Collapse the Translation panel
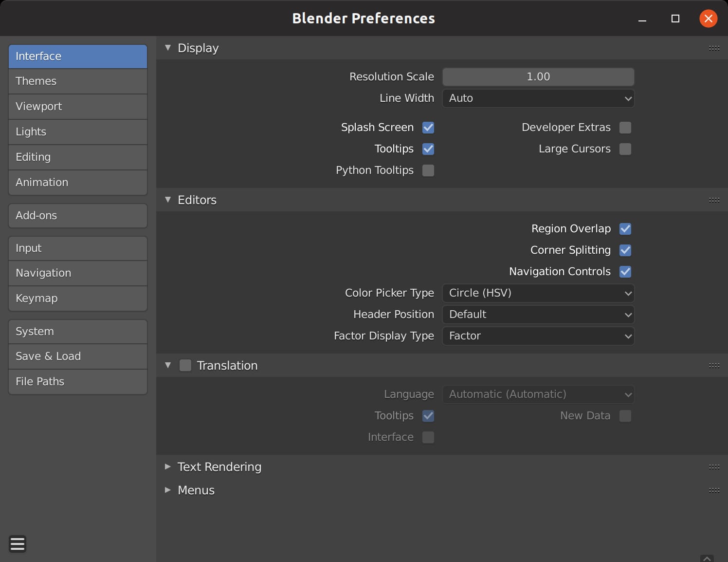The image size is (728, 562). (x=168, y=365)
